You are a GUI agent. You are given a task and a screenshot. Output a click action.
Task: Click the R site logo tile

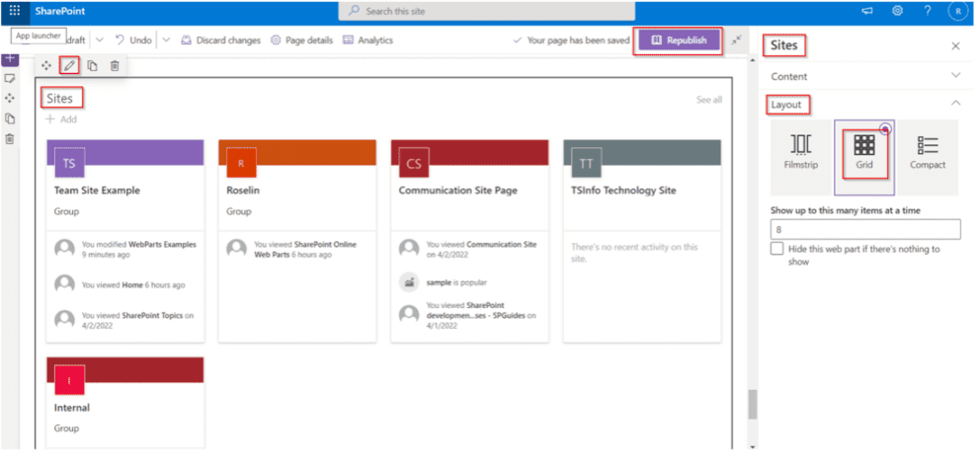point(241,163)
